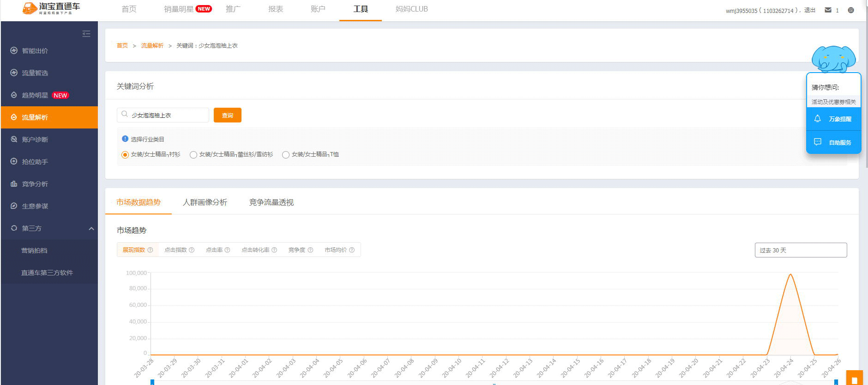Screen dimensions: 868x385
Task: Click the help icon beside 点击转化率
Action: pos(274,250)
